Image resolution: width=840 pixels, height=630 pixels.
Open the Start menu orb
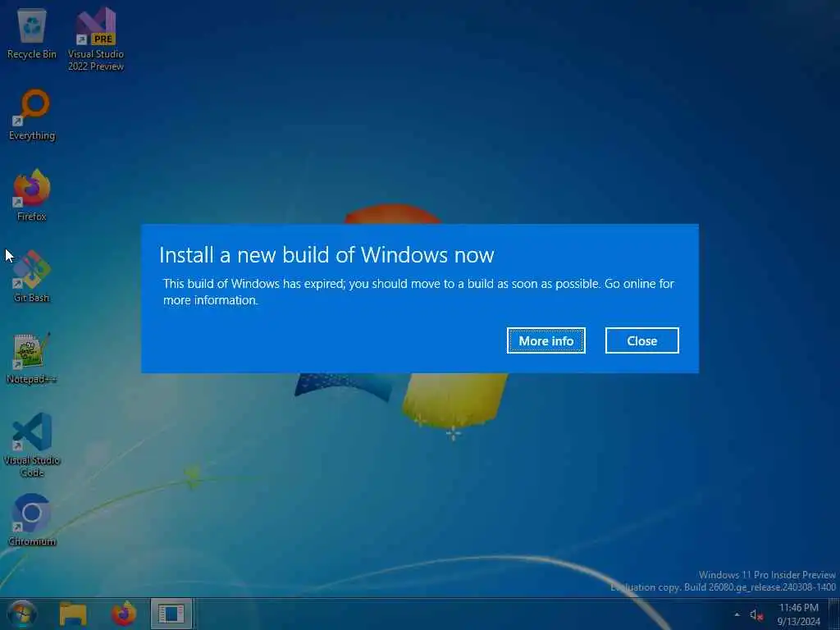click(22, 614)
